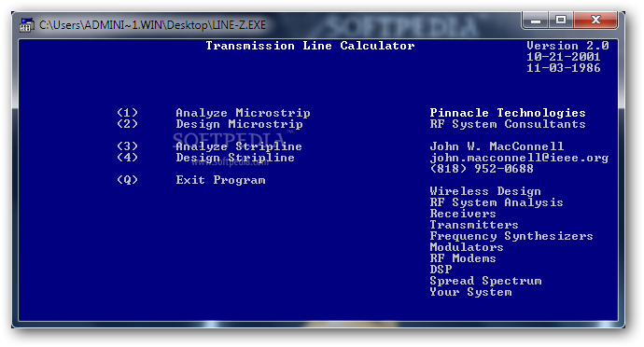
Task: Click the name John W. MacConnell
Action: point(497,146)
